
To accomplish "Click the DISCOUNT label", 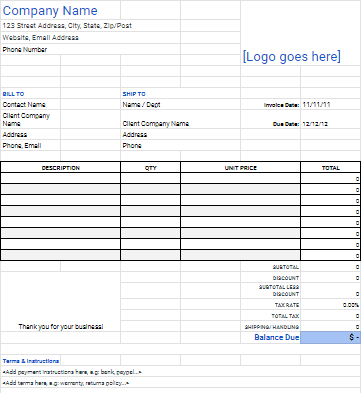I will tap(286, 278).
